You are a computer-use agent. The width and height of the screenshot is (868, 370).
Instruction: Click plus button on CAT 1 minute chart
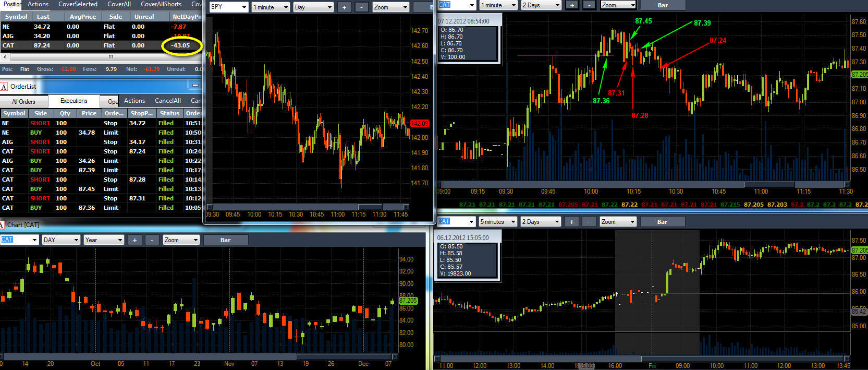(x=572, y=5)
